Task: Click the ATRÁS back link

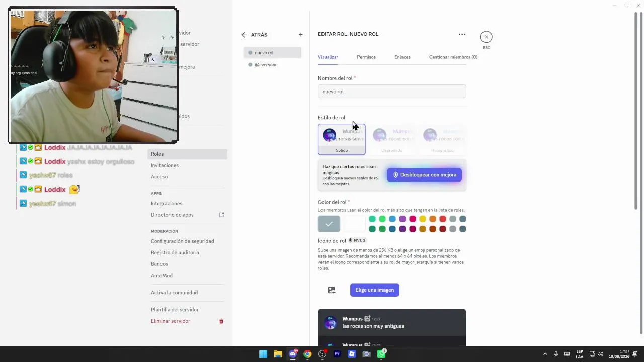Action: 259,35
